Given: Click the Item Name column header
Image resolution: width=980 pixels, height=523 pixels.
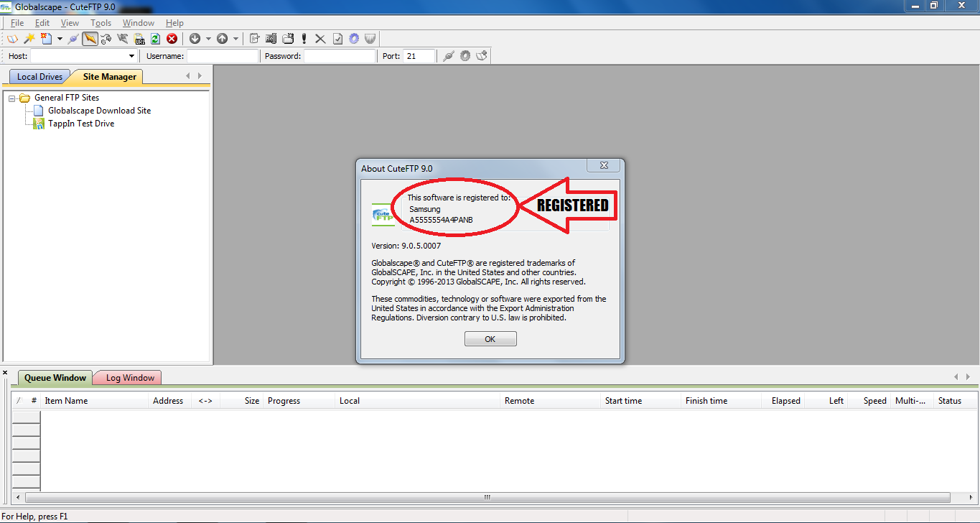Looking at the screenshot, I should click(95, 401).
